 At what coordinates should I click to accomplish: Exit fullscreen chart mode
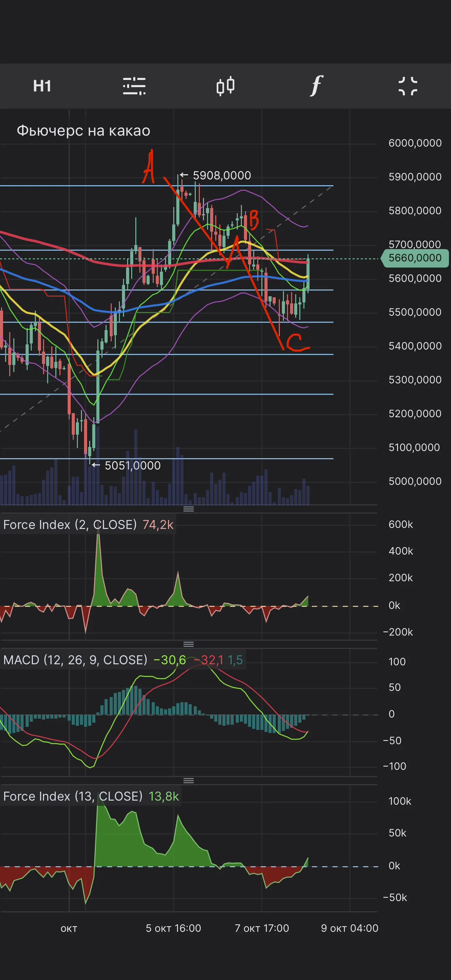(408, 86)
